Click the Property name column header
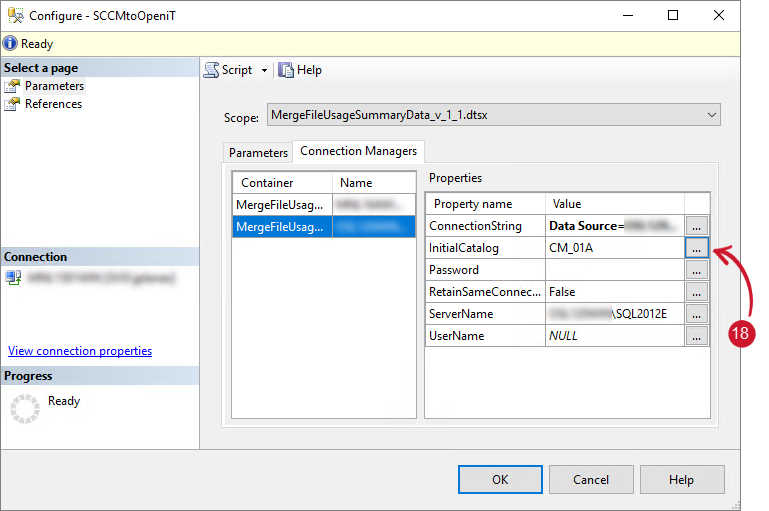769x511 pixels. 486,204
